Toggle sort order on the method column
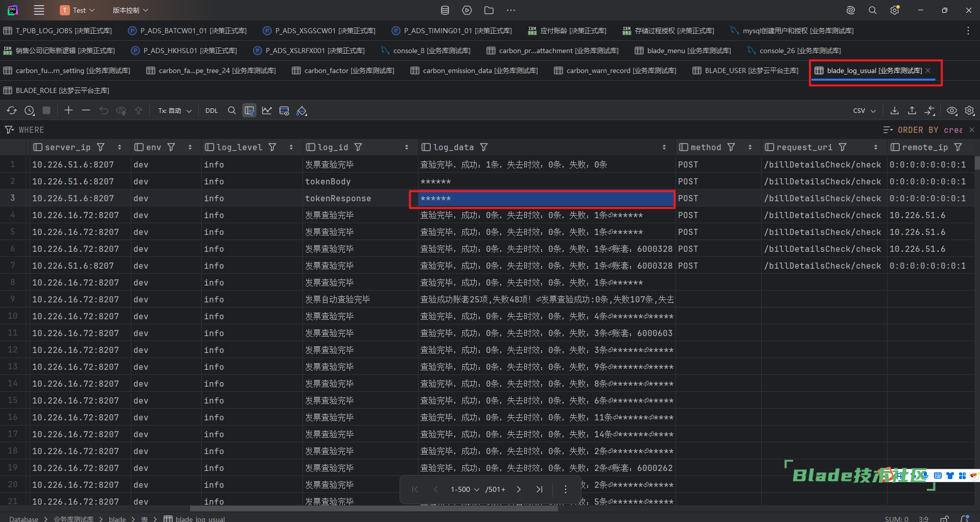The width and height of the screenshot is (980, 522). pyautogui.click(x=750, y=147)
